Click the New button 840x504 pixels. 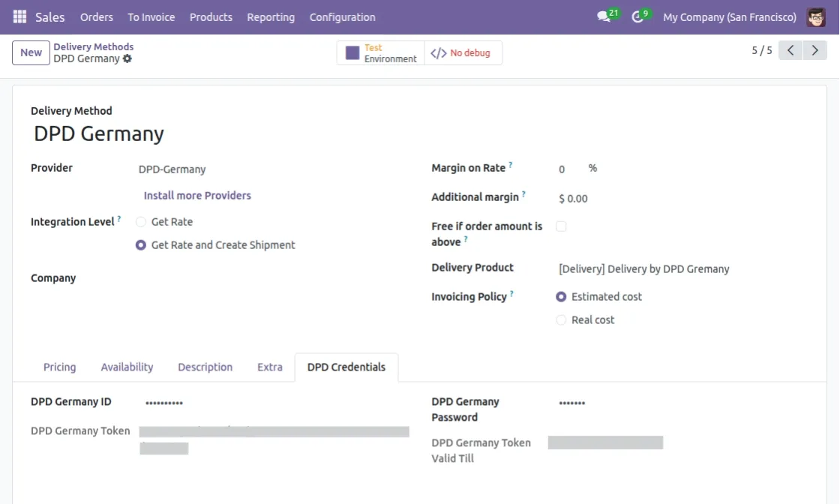coord(31,52)
